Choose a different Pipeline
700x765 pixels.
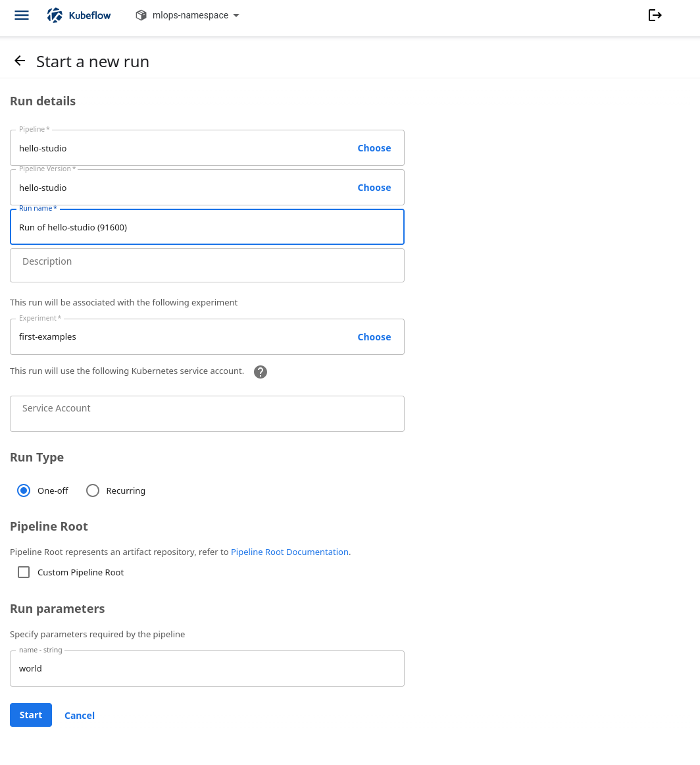tap(374, 148)
